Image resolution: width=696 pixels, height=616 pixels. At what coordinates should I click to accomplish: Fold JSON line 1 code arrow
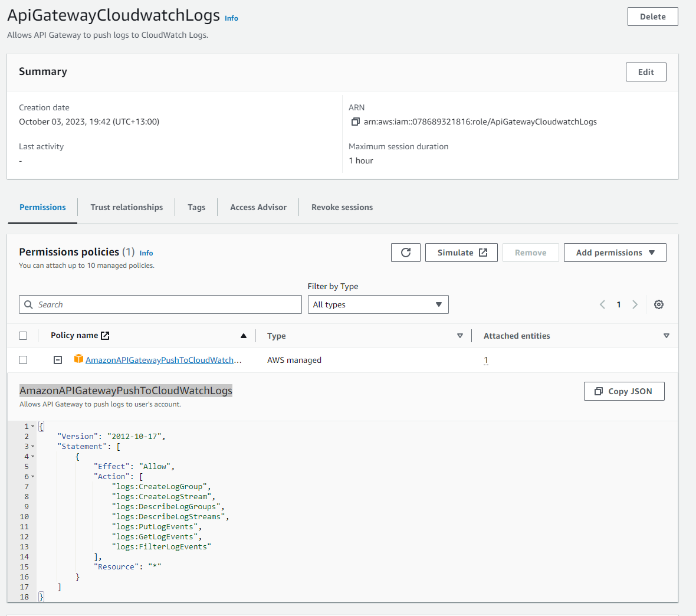tap(32, 427)
